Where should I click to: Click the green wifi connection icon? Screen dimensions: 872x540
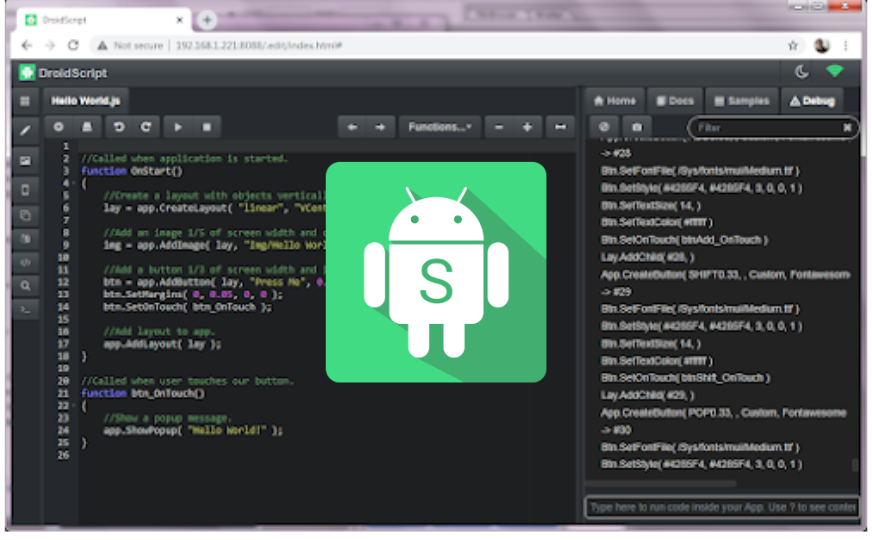[x=835, y=71]
